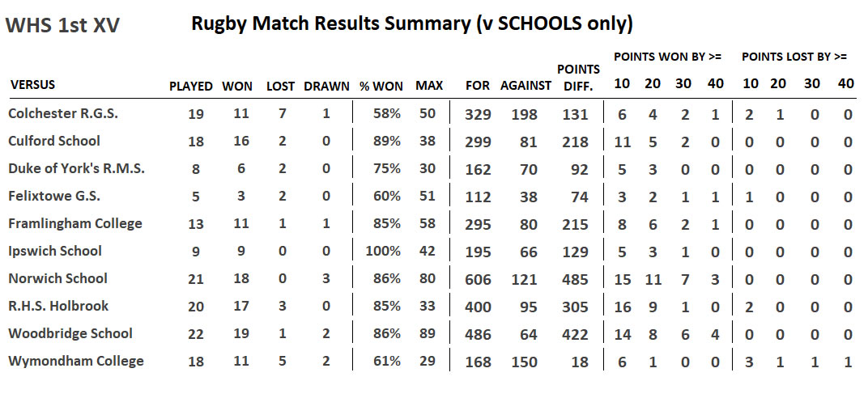Click the PLAYED column header
868x398 pixels.
[191, 86]
